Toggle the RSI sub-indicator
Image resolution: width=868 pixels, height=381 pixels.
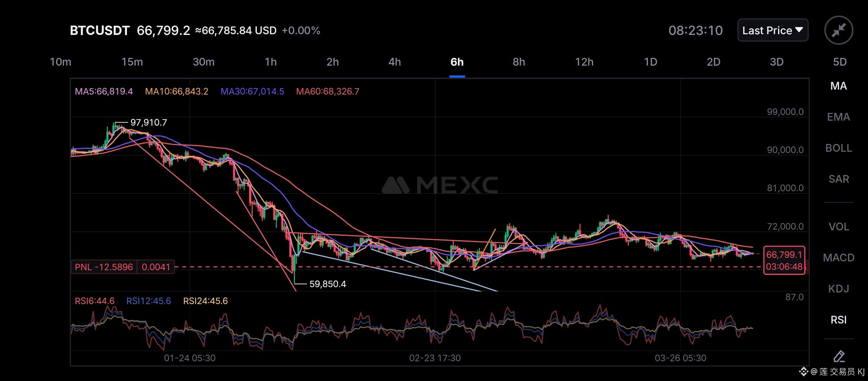pyautogui.click(x=839, y=320)
